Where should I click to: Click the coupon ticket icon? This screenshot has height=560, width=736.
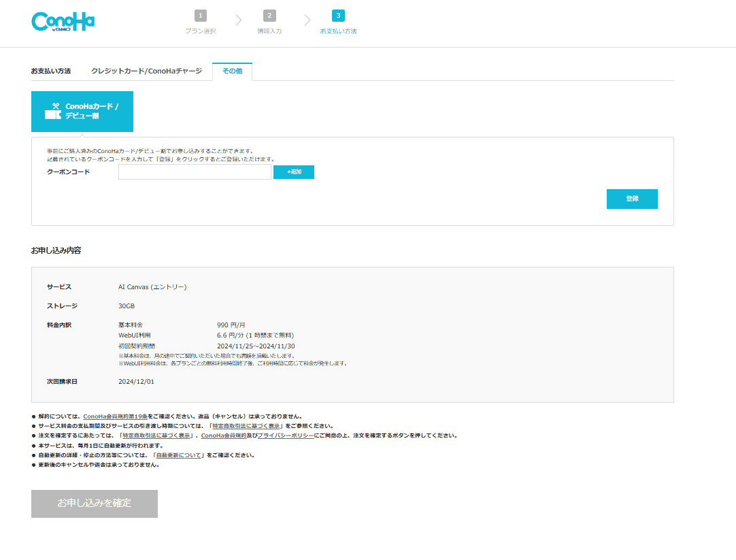[53, 112]
